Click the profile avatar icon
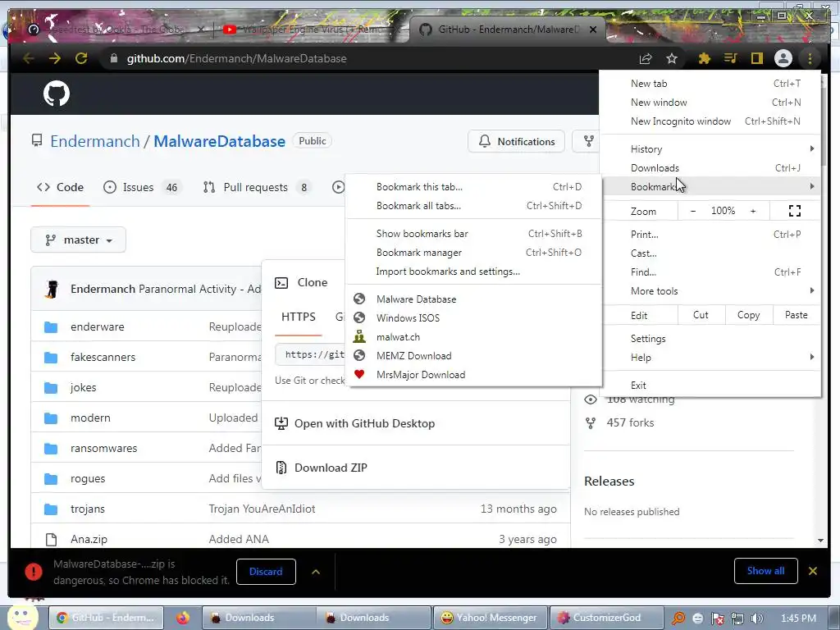840x630 pixels. tap(783, 58)
